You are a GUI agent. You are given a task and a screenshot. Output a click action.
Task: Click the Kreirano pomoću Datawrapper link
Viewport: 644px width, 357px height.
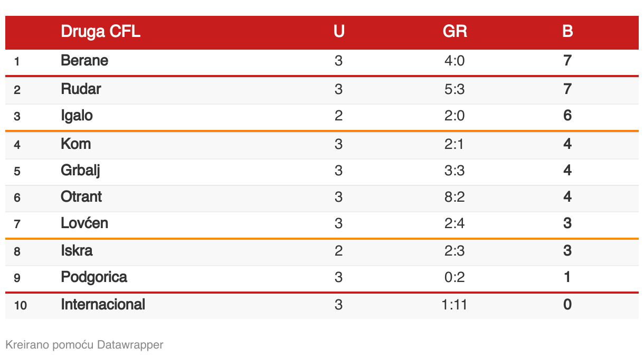(x=84, y=345)
